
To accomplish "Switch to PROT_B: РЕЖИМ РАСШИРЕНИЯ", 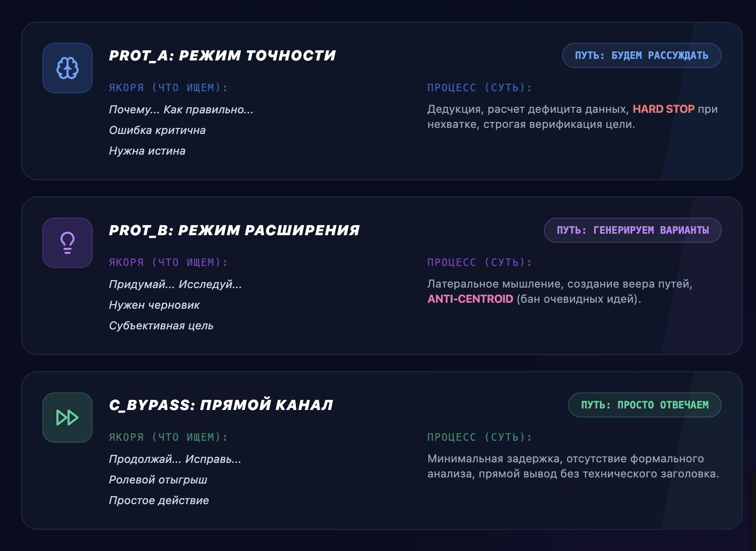I will pos(234,230).
